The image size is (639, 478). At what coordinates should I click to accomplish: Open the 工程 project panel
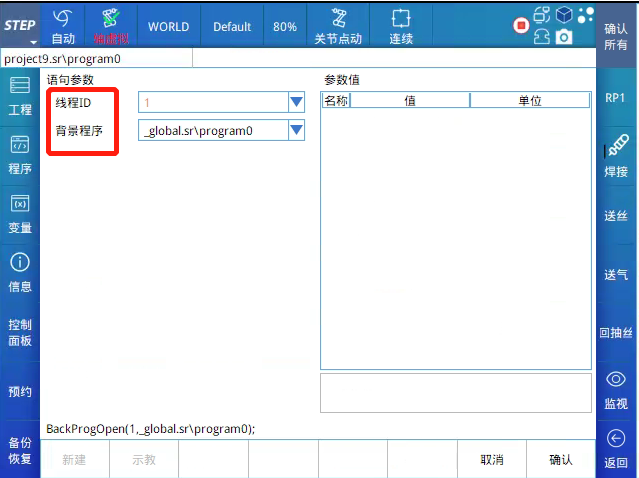click(x=20, y=95)
